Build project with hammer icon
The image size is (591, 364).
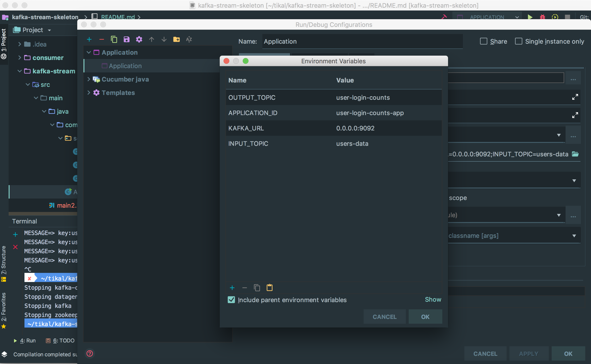444,17
